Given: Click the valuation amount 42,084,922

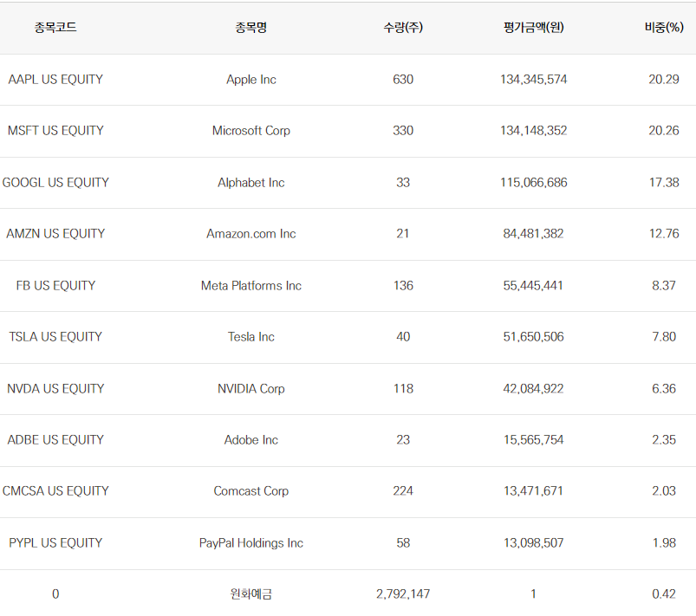Looking at the screenshot, I should pyautogui.click(x=534, y=388).
